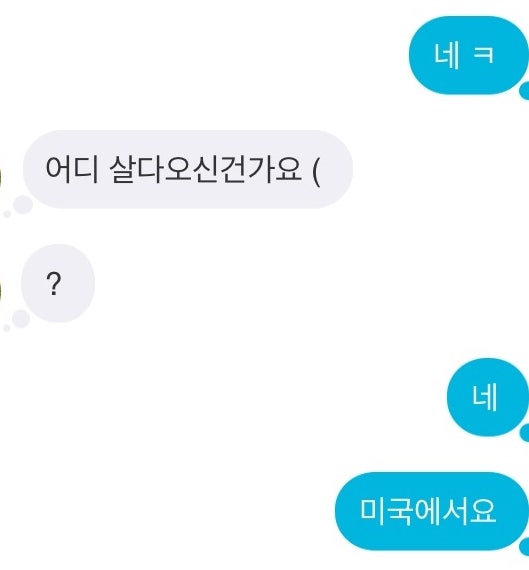The height and width of the screenshot is (570, 529).
Task: Click the tail dot of the single "네" bubble
Action: point(524,433)
